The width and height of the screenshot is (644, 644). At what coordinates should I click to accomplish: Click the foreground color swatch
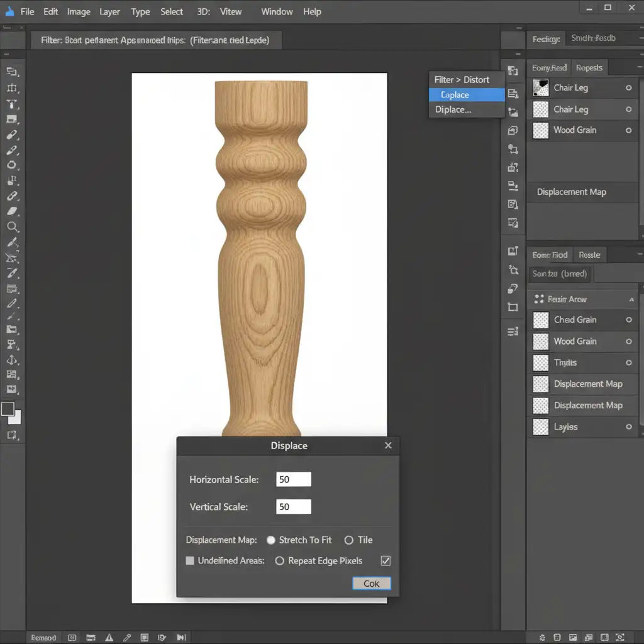(x=8, y=409)
